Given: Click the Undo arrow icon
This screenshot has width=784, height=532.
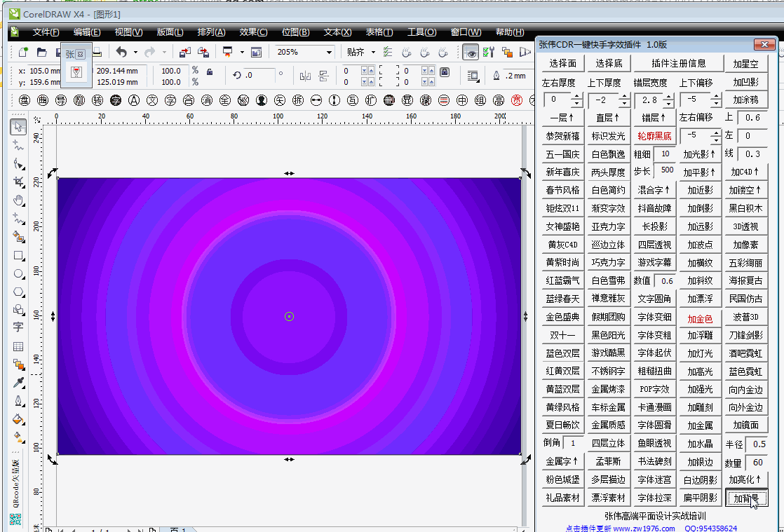Looking at the screenshot, I should (x=121, y=52).
